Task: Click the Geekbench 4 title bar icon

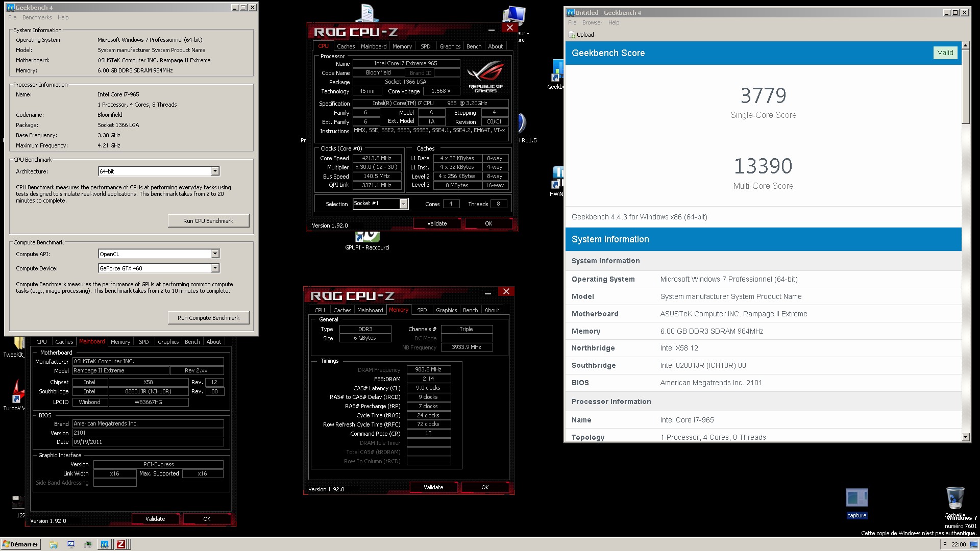Action: [10, 8]
